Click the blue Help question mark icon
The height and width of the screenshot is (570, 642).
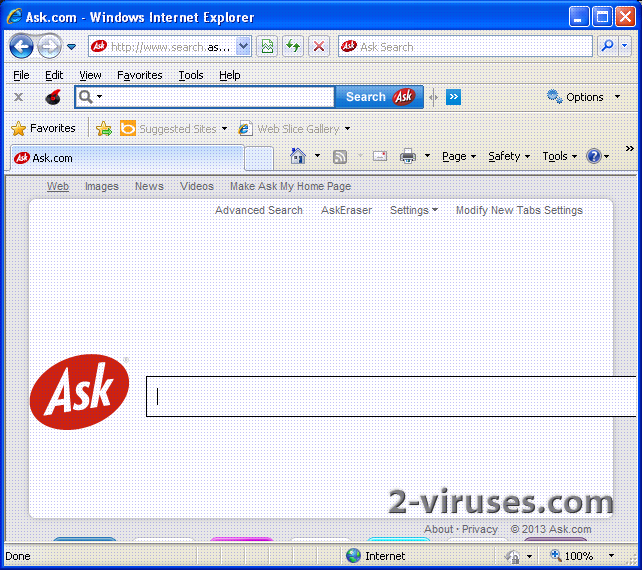coord(593,156)
